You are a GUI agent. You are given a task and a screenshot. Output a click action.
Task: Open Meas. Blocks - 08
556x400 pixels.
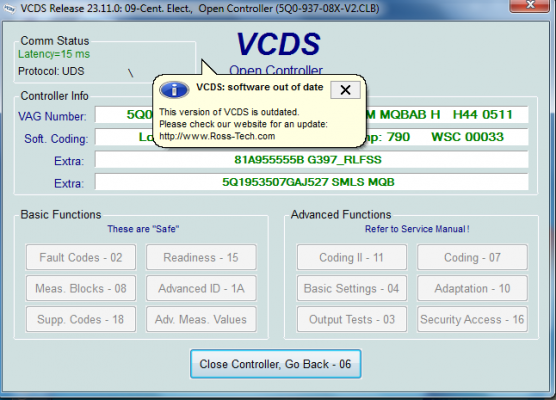point(81,288)
